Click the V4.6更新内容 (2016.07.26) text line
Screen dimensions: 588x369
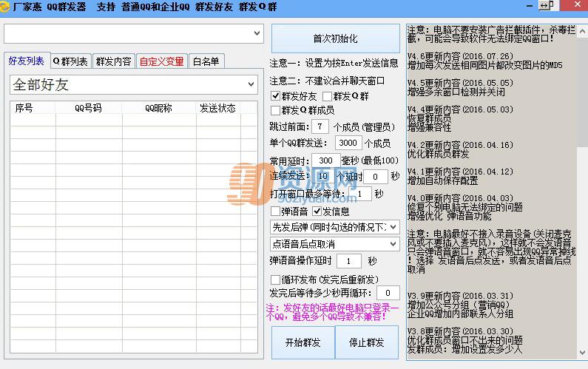pyautogui.click(x=460, y=56)
